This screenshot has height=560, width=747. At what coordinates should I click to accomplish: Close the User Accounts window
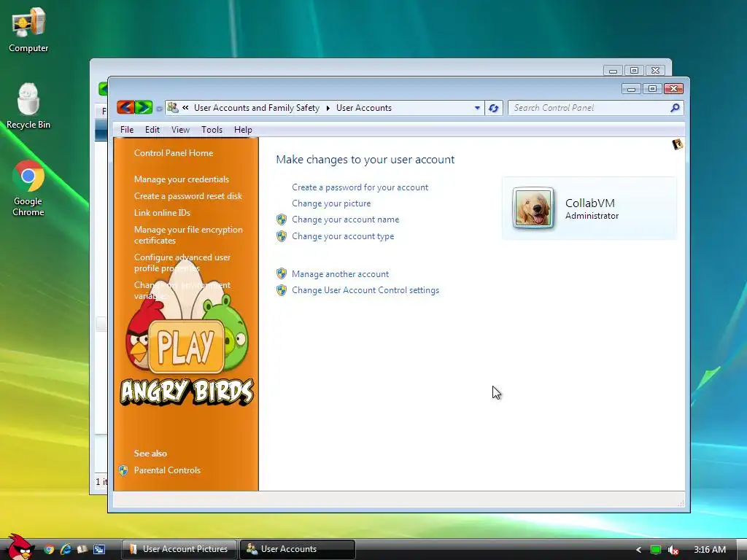click(x=673, y=88)
